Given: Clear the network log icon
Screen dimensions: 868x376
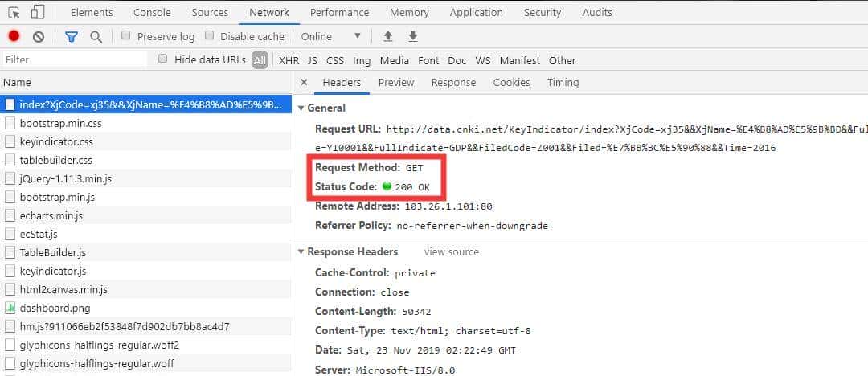Looking at the screenshot, I should (x=38, y=36).
